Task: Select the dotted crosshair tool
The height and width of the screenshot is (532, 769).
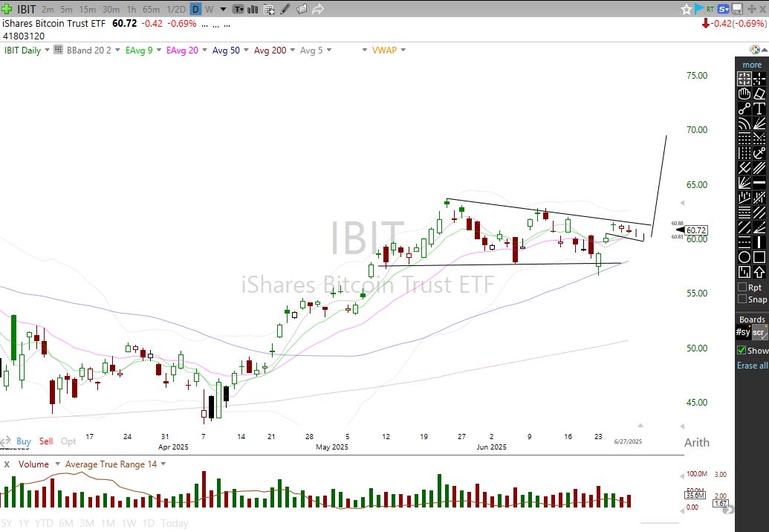Action: (759, 79)
